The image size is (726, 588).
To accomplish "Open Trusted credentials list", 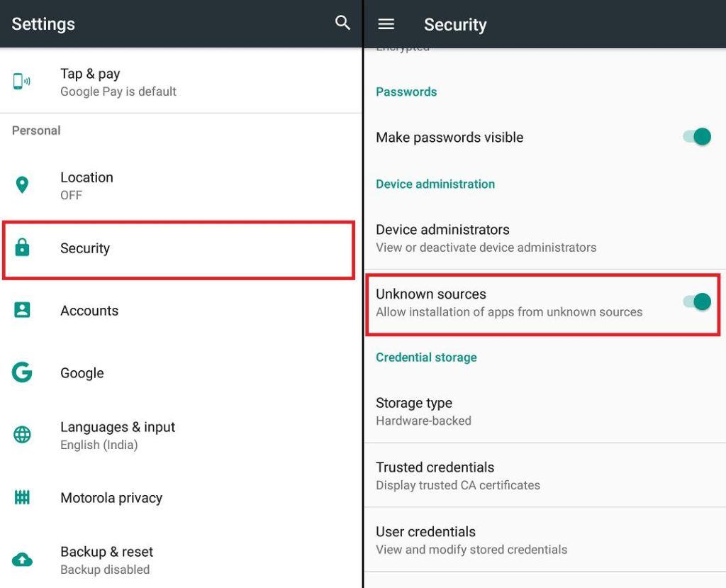I will point(457,475).
